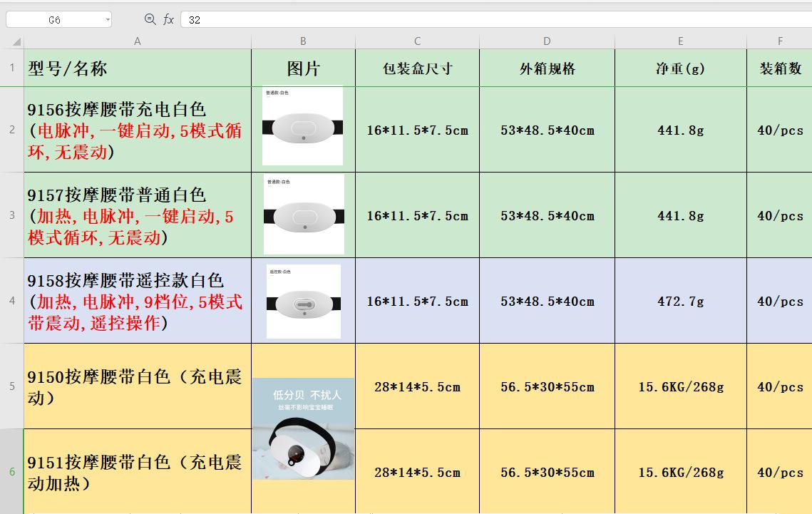Click the 9156 belt product image

point(302,125)
